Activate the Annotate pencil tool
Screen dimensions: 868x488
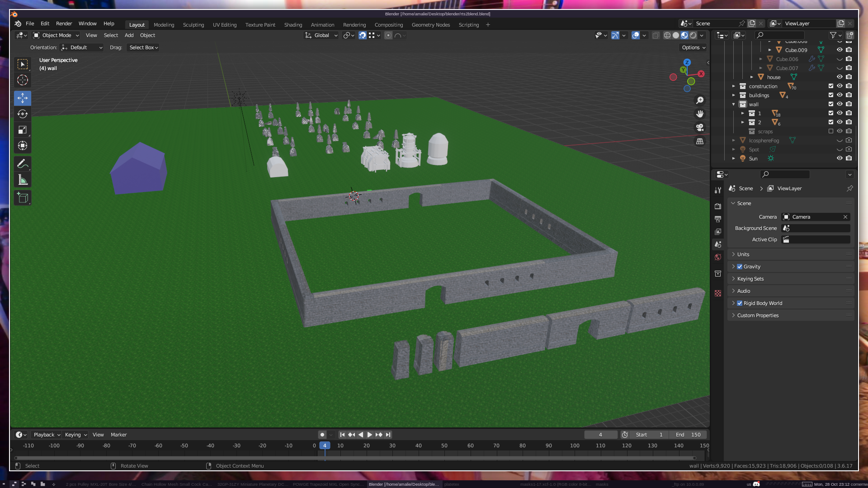(23, 164)
